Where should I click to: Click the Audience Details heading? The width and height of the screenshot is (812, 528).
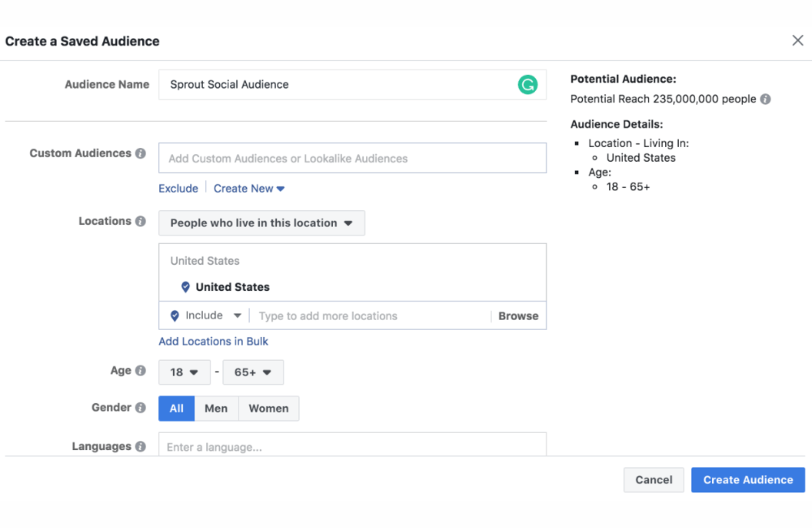click(616, 124)
